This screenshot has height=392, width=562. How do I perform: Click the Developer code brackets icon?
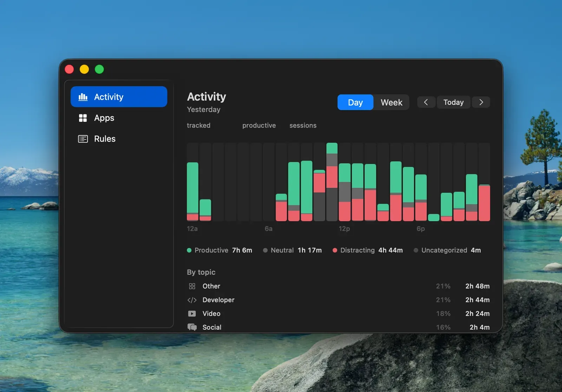[x=192, y=300]
